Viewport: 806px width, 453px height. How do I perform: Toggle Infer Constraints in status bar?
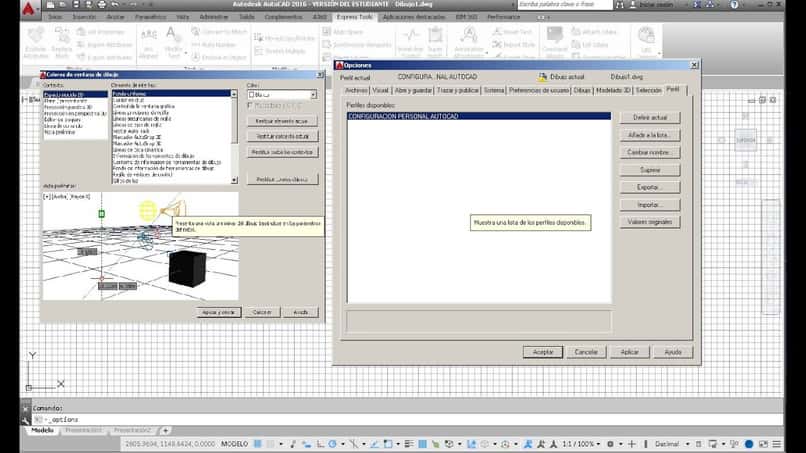pyautogui.click(x=292, y=444)
